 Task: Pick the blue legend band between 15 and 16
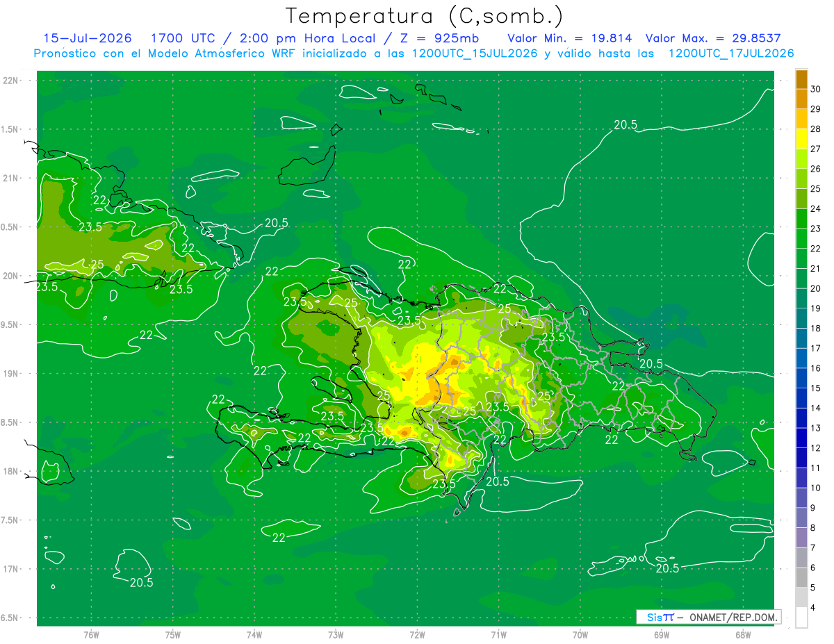tap(801, 378)
